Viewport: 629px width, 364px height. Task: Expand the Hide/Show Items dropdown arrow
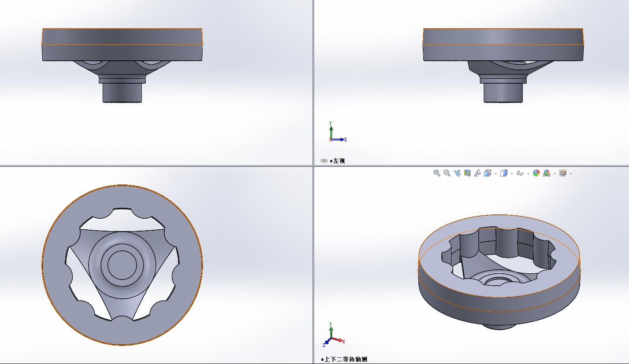point(528,173)
